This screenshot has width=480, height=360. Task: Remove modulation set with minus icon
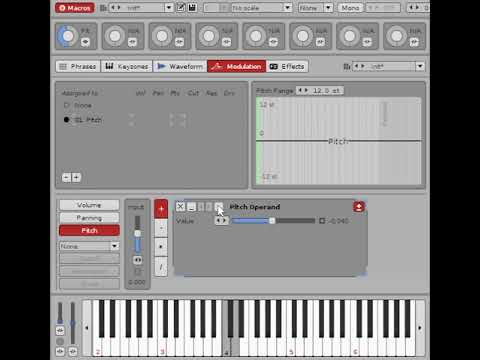66,177
